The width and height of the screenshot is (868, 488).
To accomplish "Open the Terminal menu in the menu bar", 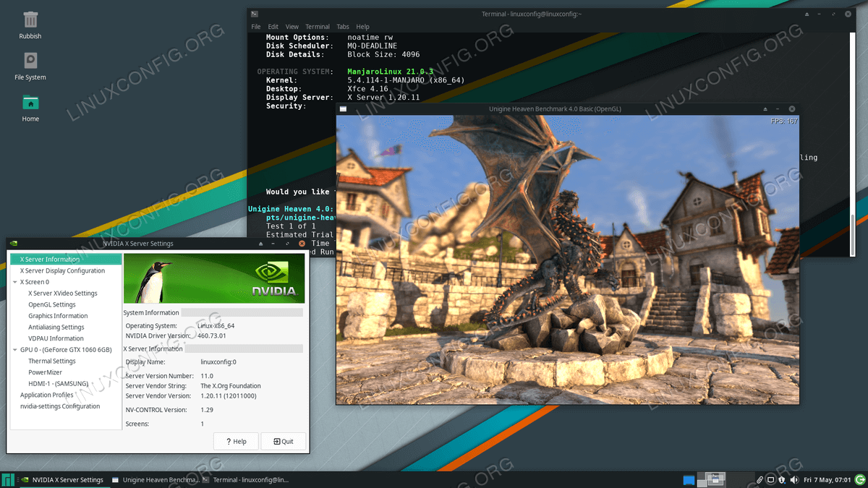I will [318, 27].
